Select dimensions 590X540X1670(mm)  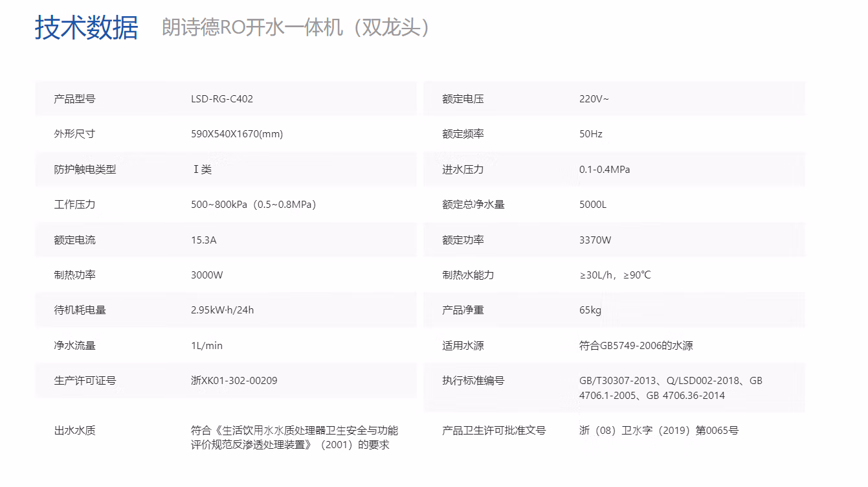coord(237,134)
